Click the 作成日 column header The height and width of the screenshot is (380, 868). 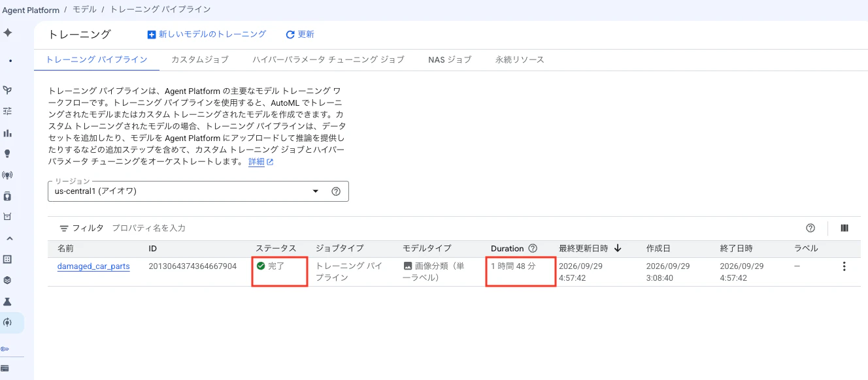[x=658, y=248]
